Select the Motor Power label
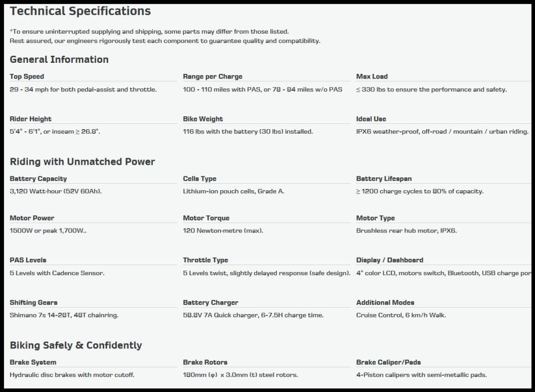Image resolution: width=535 pixels, height=392 pixels. coord(32,219)
